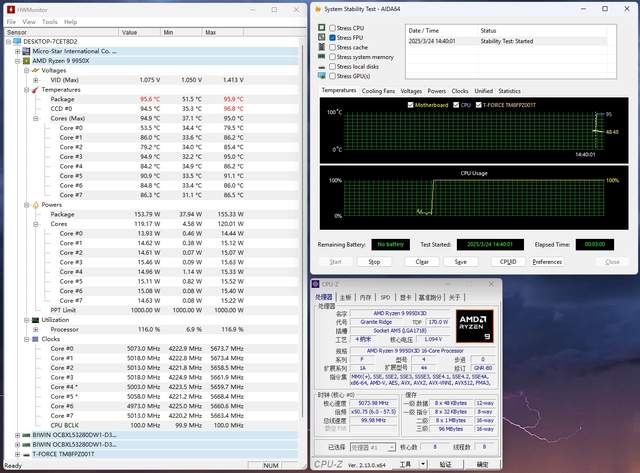The image size is (640, 473).
Task: Enable the Stress CPU checkbox
Action: (333, 28)
